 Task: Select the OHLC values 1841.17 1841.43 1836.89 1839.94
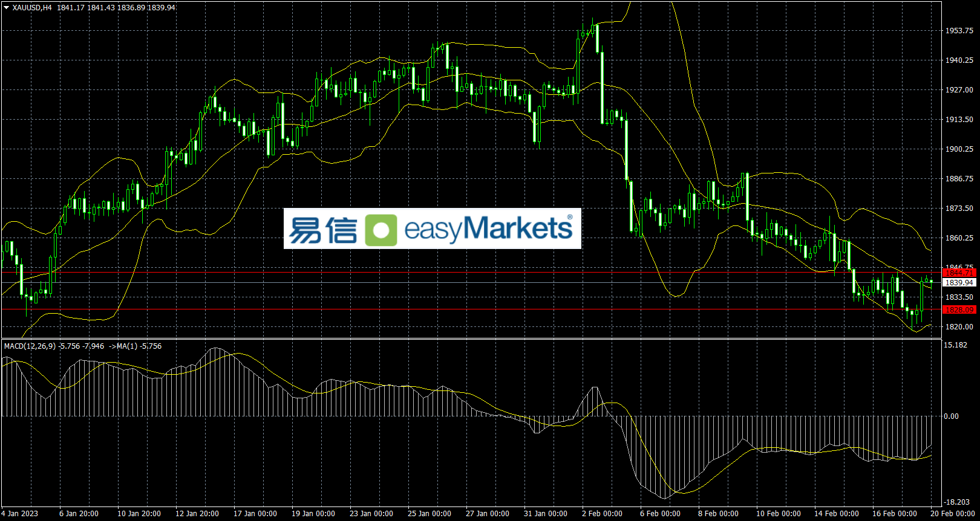tap(117, 8)
